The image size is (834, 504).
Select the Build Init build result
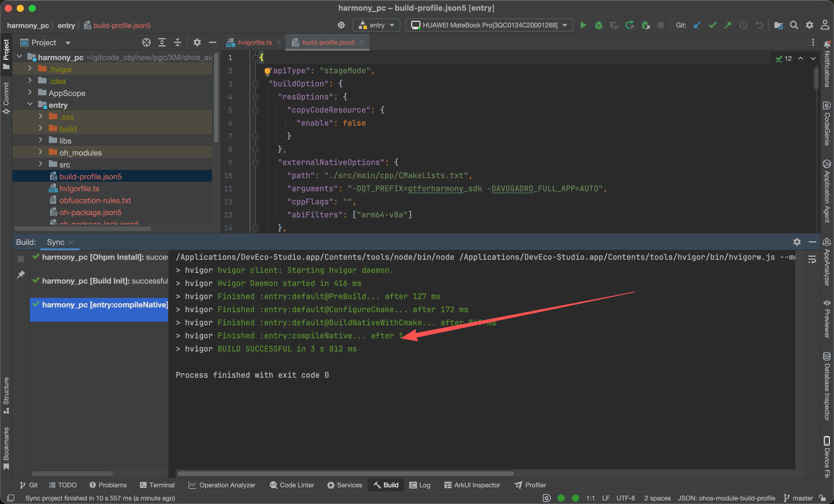coord(99,281)
